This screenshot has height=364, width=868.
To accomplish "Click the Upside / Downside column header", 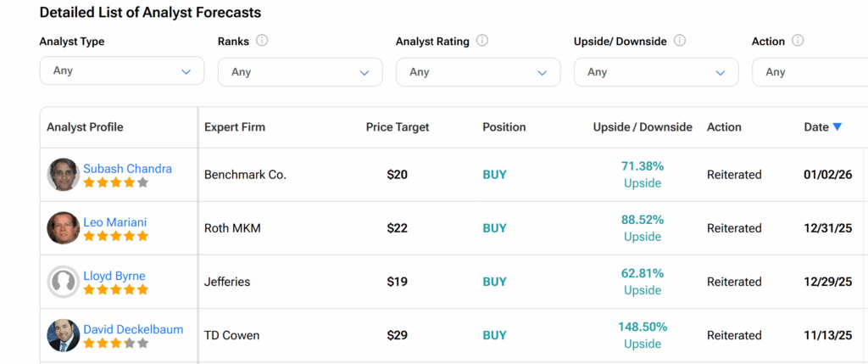I will point(643,127).
